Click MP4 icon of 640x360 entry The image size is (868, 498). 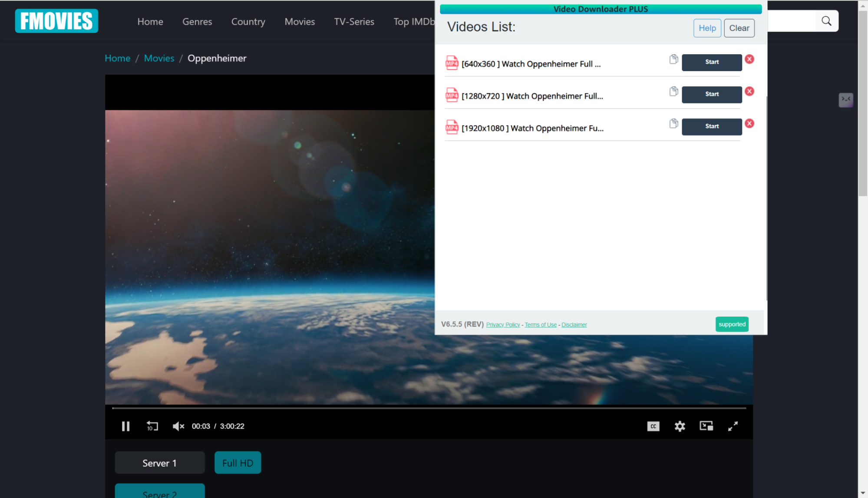click(x=452, y=63)
